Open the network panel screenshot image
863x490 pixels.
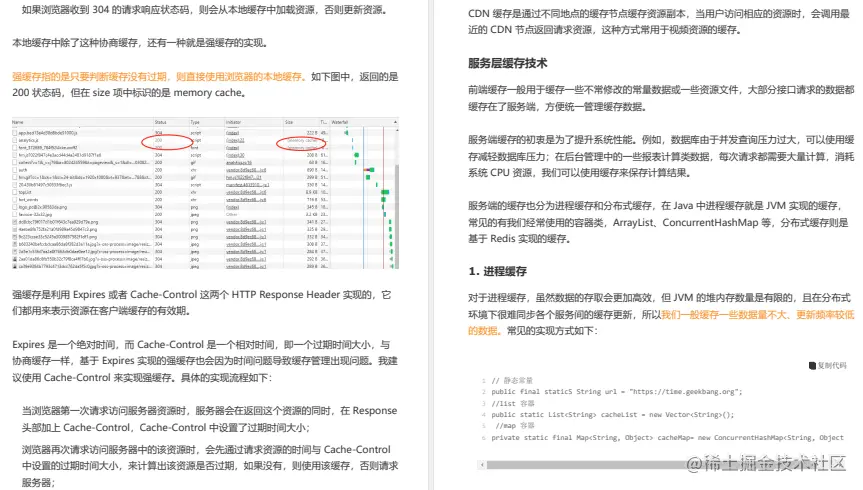tap(205, 193)
